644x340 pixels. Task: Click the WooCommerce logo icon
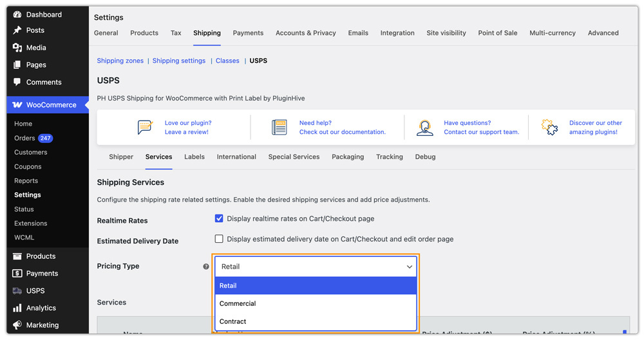tap(17, 105)
